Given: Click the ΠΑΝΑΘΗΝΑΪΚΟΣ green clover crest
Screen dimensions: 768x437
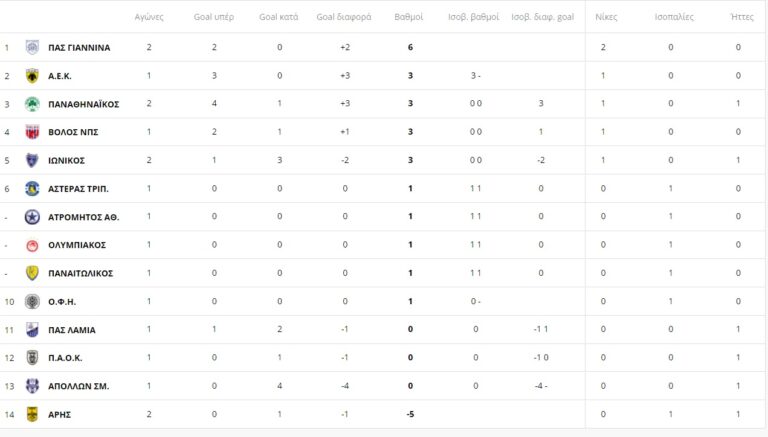Looking at the screenshot, I should click(32, 104).
